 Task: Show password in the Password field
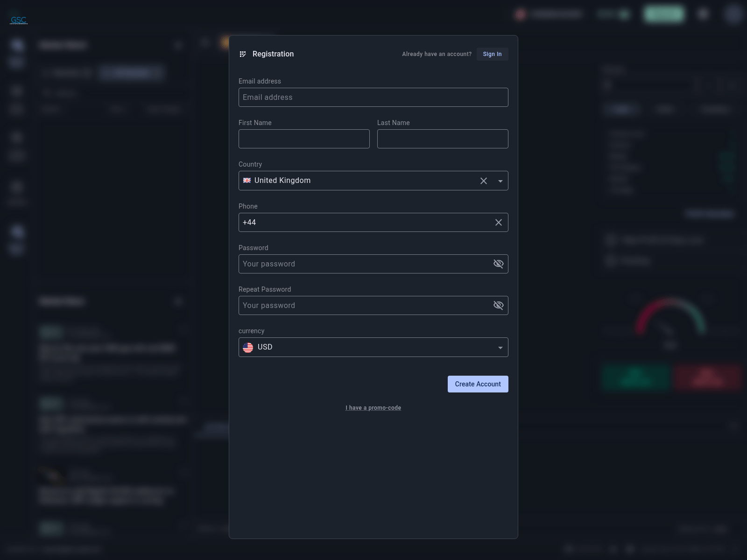(499, 264)
